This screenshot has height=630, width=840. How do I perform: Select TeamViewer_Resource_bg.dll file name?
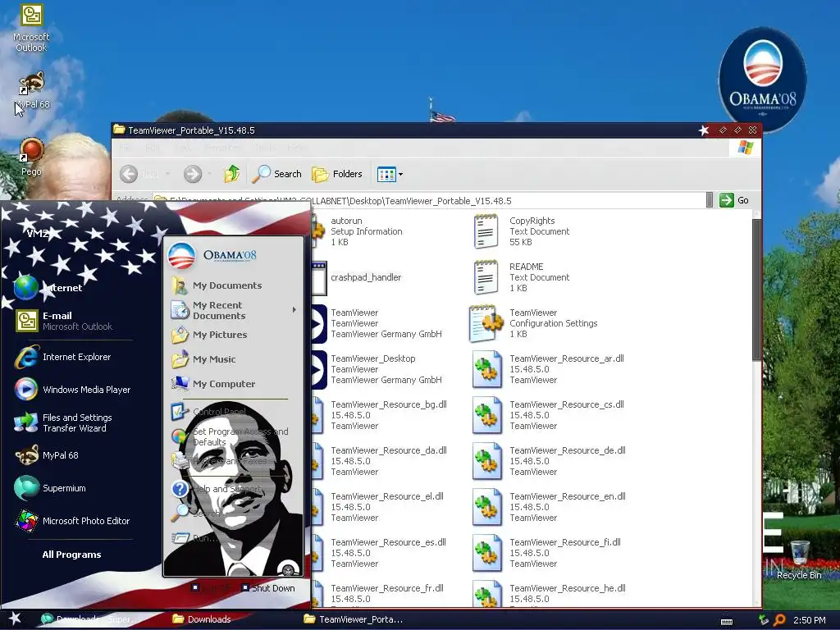pyautogui.click(x=388, y=404)
